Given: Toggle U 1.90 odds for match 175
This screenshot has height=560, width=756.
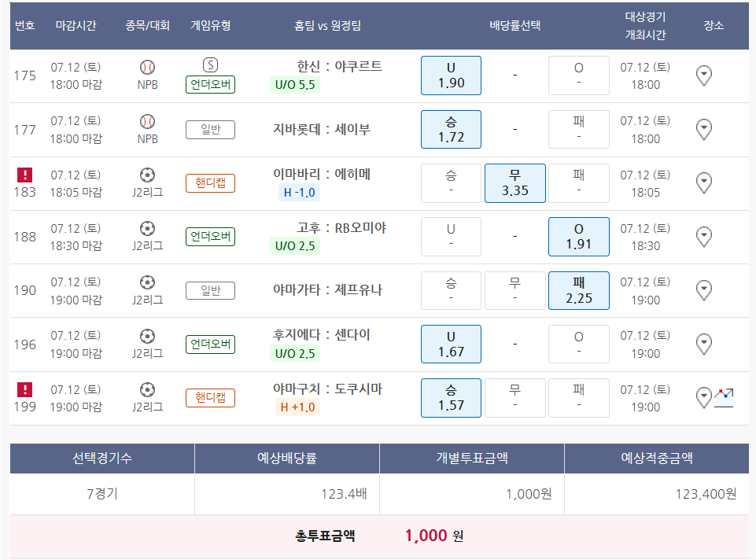Looking at the screenshot, I should pyautogui.click(x=451, y=76).
